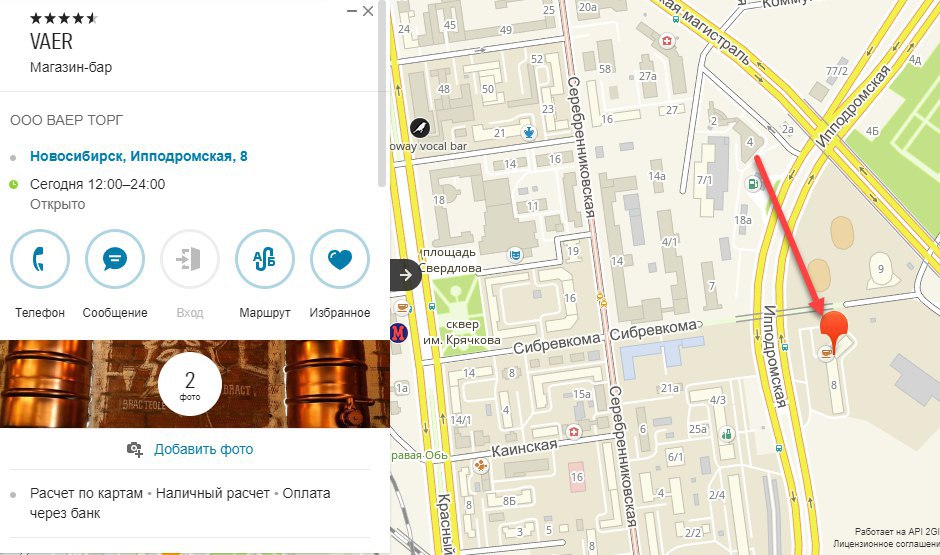
Task: Click the Открыто status text
Action: click(x=58, y=204)
